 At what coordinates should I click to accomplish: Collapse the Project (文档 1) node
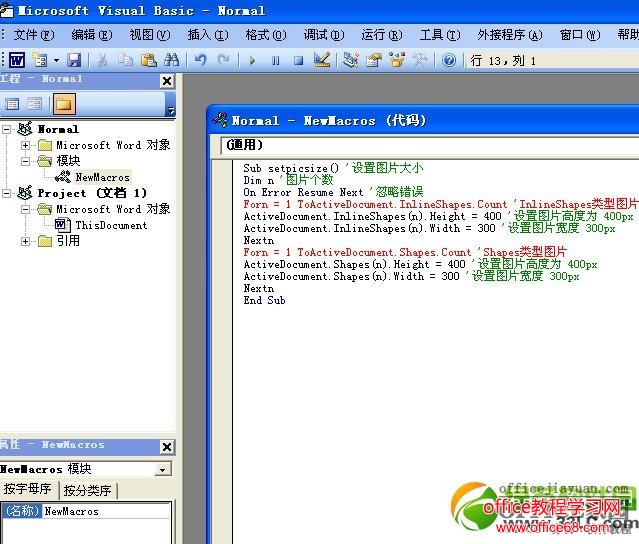pos(6,193)
